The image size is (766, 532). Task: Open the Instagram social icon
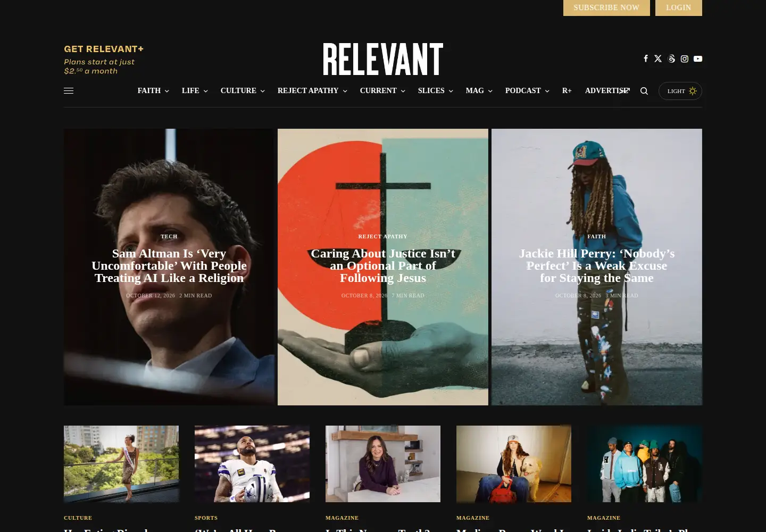pyautogui.click(x=685, y=59)
